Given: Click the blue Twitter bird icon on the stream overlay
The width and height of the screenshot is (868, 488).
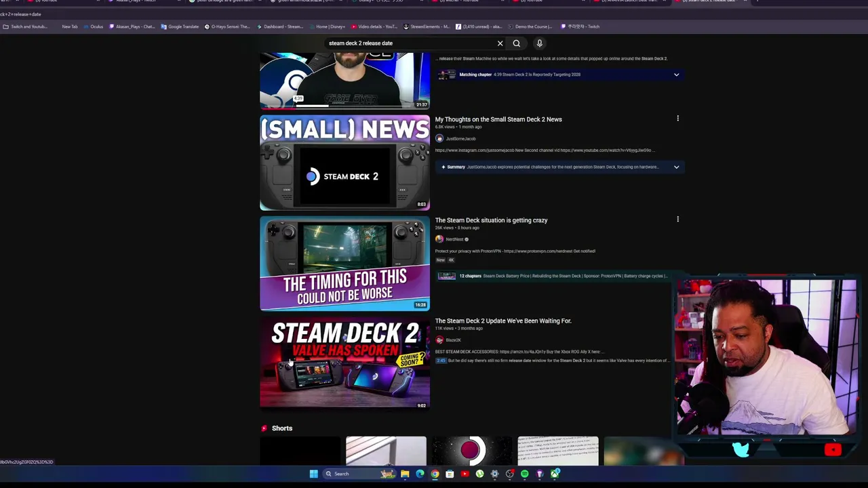Looking at the screenshot, I should 741,450.
